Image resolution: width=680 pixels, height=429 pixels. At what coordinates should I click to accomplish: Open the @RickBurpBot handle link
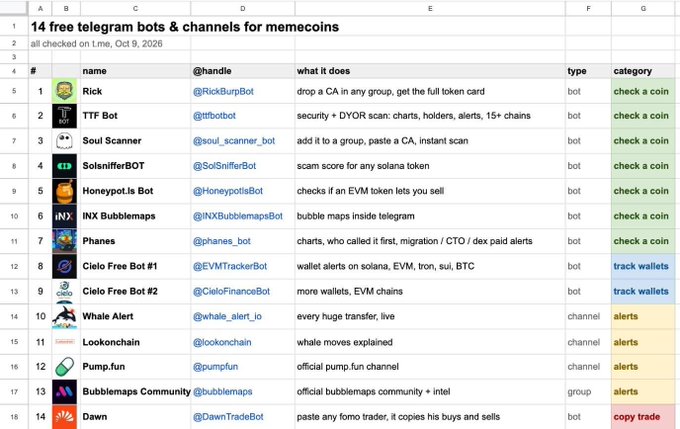223,92
